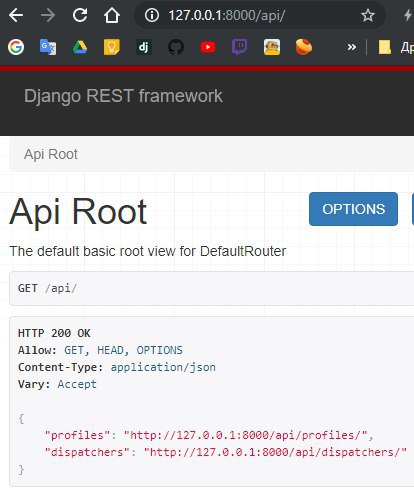The width and height of the screenshot is (414, 490).
Task: Reload the page with the refresh icon
Action: (x=80, y=15)
